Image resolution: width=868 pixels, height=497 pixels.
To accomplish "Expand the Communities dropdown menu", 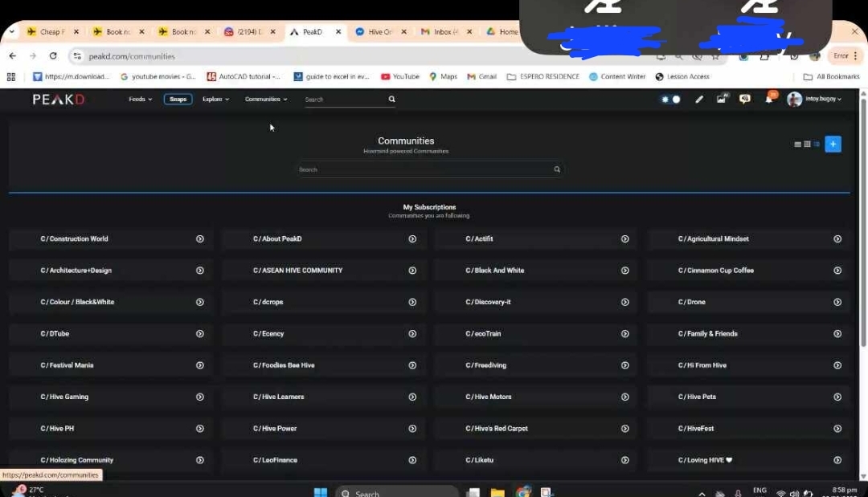I will click(266, 99).
